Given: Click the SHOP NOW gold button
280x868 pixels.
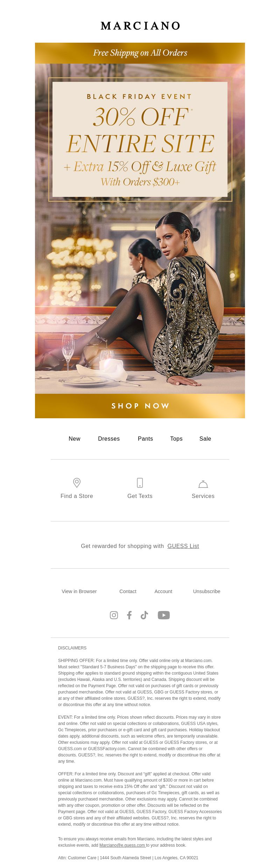Looking at the screenshot, I should [x=140, y=406].
